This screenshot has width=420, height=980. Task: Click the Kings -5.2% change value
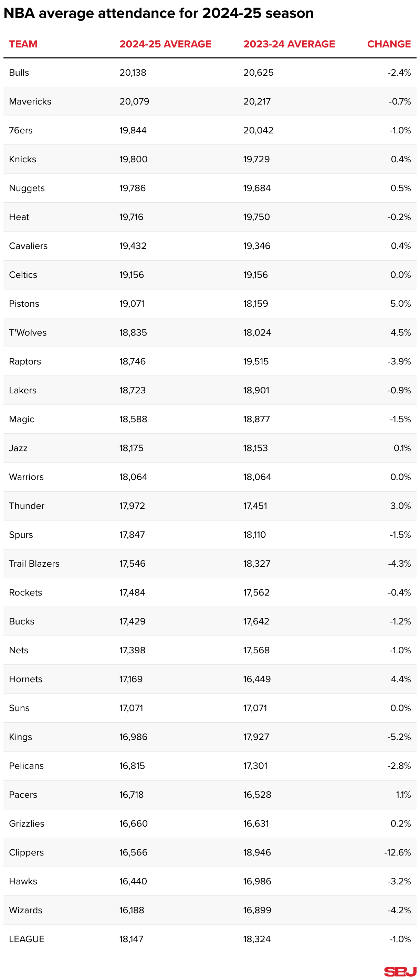(399, 737)
